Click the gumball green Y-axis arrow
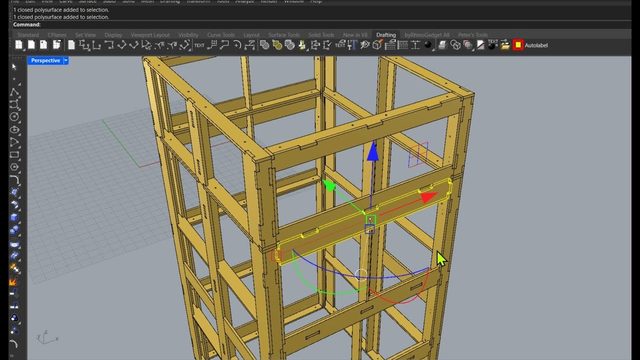Image resolution: width=640 pixels, height=360 pixels. 329,185
